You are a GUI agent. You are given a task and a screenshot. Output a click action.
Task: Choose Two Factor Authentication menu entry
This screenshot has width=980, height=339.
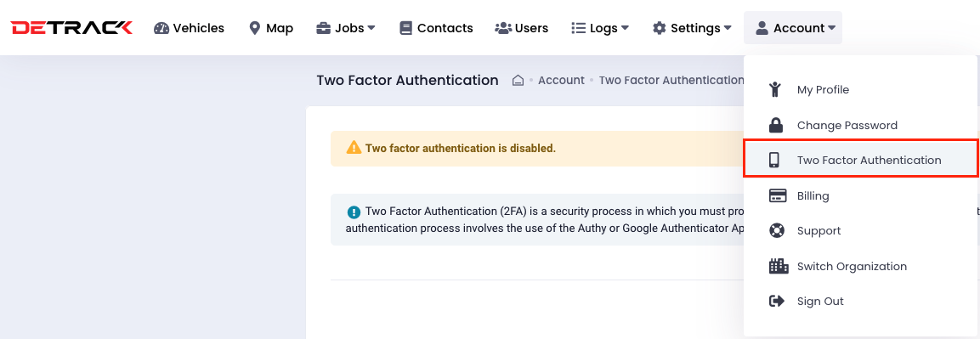861,159
